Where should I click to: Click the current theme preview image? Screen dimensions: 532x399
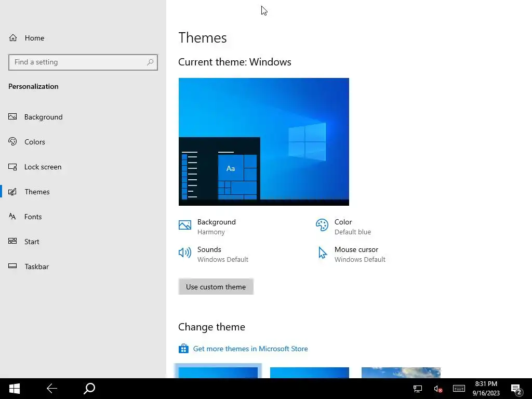[x=263, y=141]
